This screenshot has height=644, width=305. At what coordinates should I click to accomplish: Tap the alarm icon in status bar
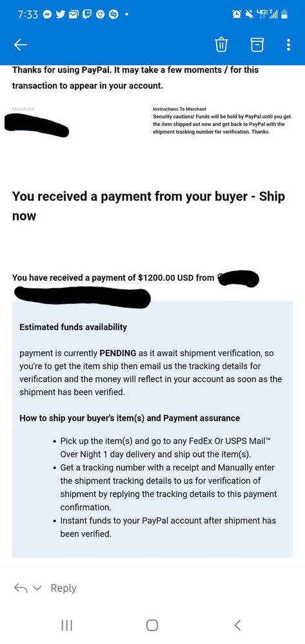(237, 14)
